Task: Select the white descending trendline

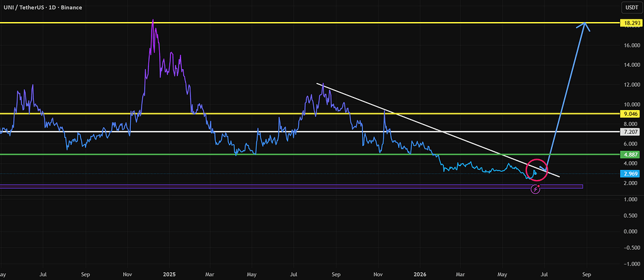Action: point(438,130)
